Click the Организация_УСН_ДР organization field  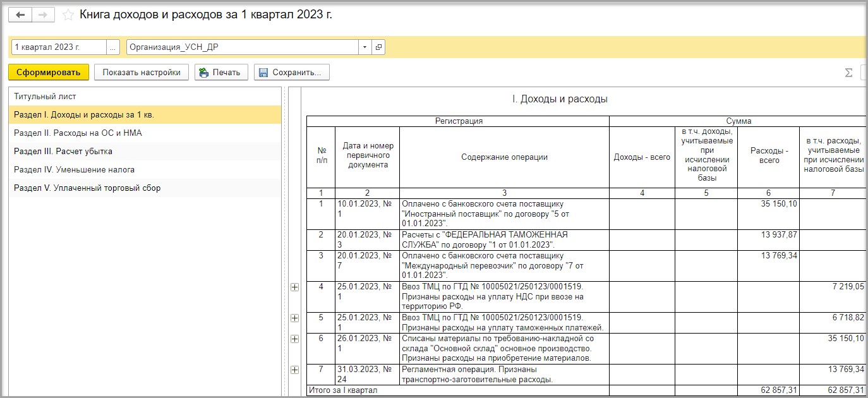[243, 47]
